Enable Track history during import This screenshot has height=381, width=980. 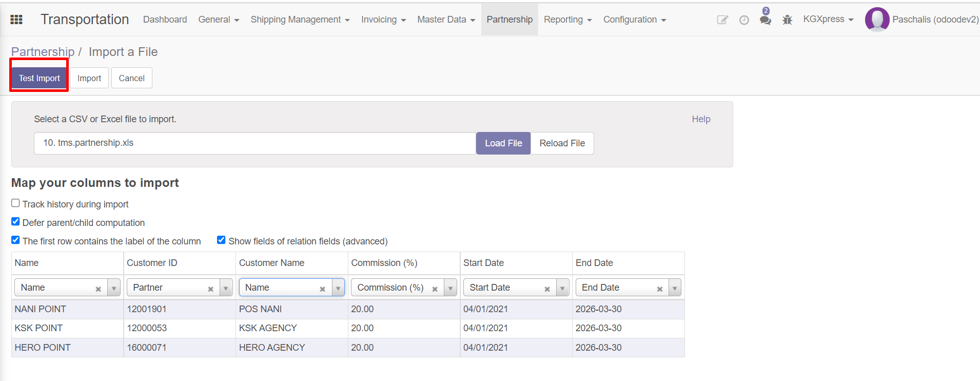(x=15, y=203)
